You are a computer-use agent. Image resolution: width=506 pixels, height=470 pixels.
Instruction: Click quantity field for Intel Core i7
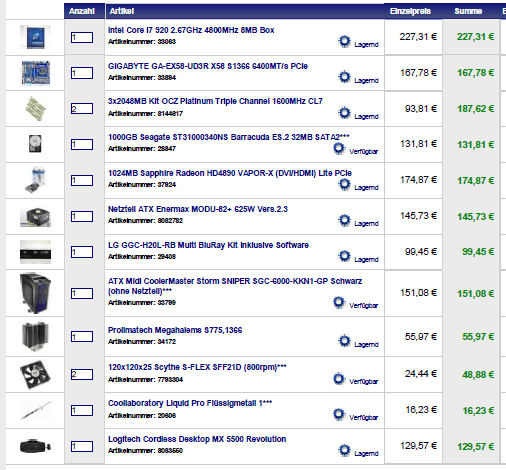82,37
